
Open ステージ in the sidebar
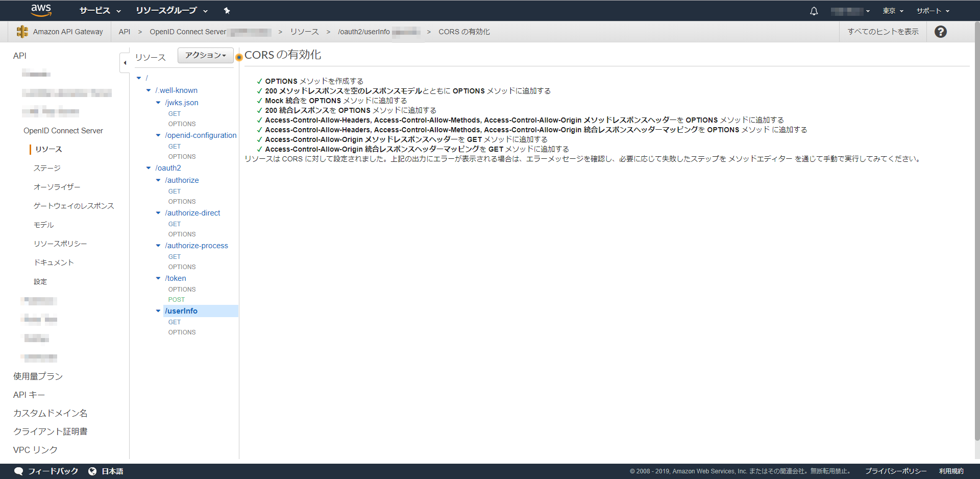[47, 168]
